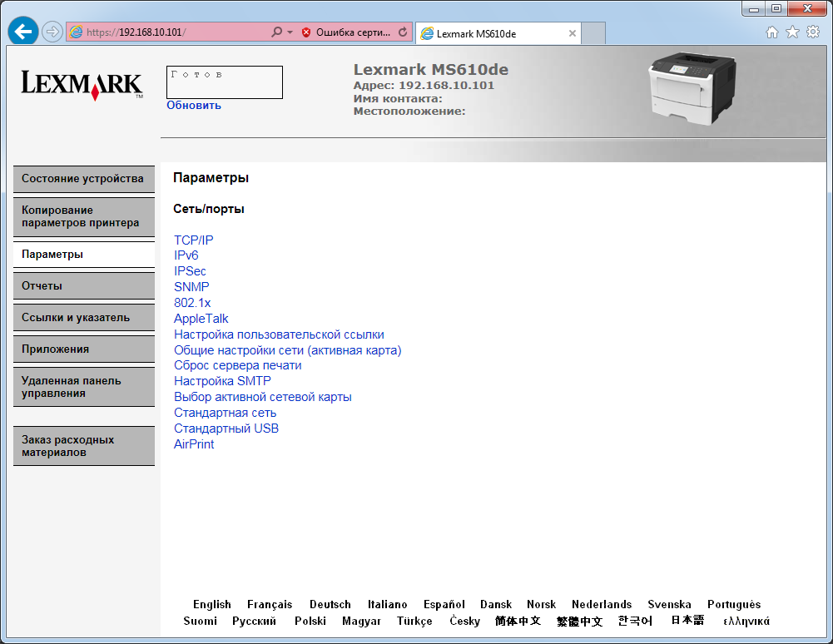Switch language to 繁體中文
The height and width of the screenshot is (644, 833).
click(x=579, y=622)
